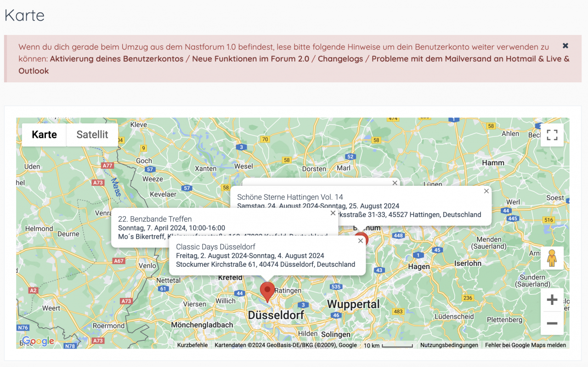
Task: Open Kurzbefehle keyboard shortcuts
Action: [192, 345]
